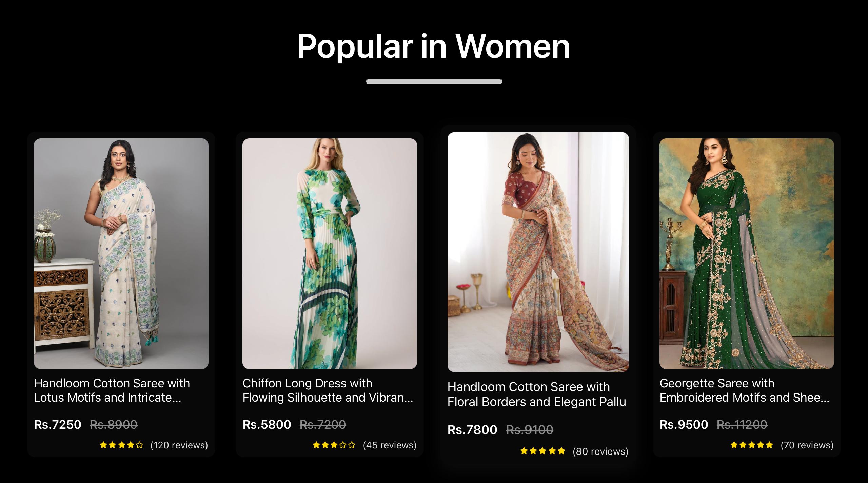
Task: Click the star rating next to 80 reviews
Action: click(x=543, y=451)
